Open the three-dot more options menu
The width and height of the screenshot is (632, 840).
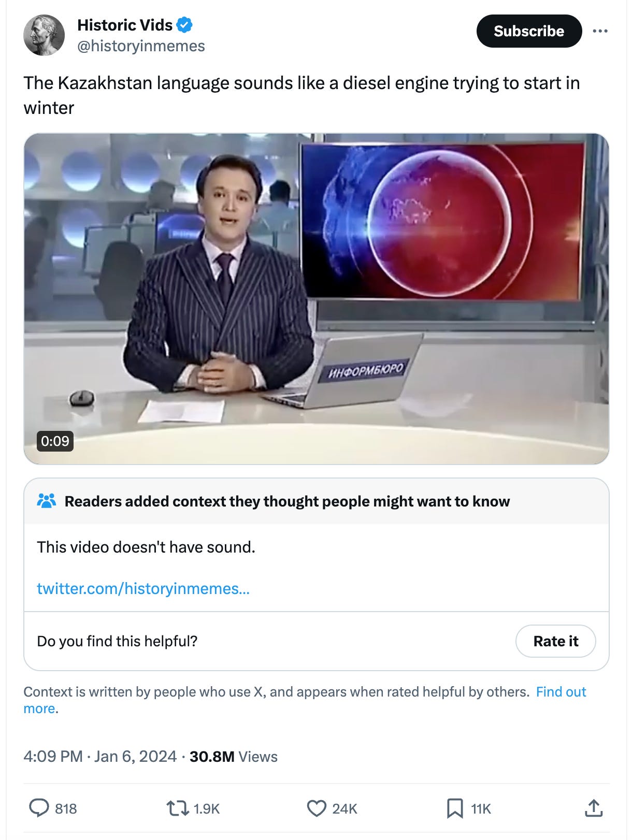(600, 31)
